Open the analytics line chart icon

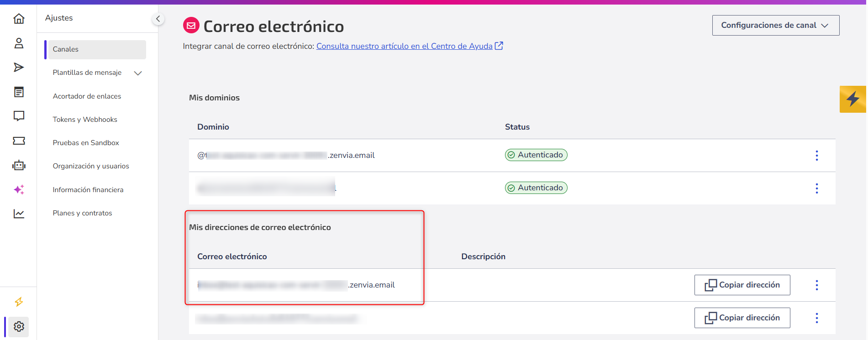click(19, 214)
